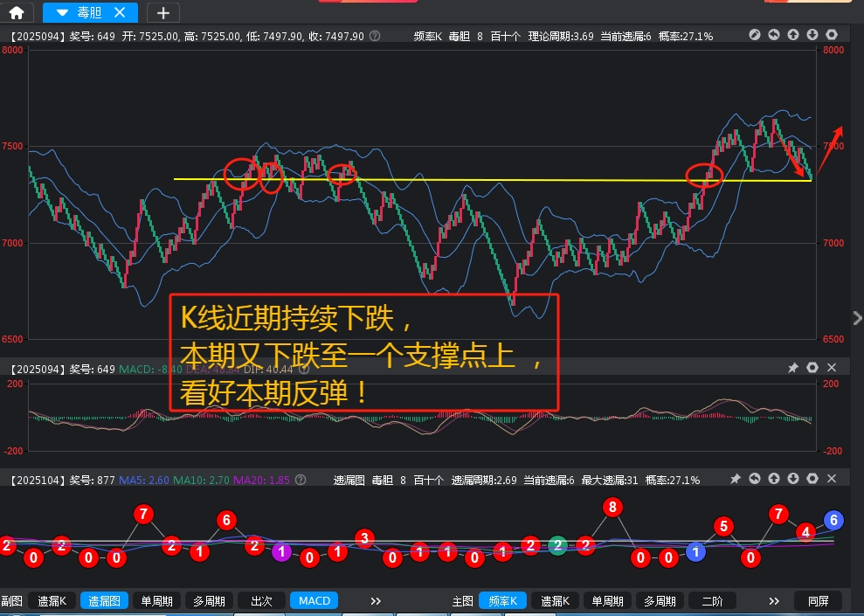Click the undo arrow icon in main chart header

click(774, 35)
